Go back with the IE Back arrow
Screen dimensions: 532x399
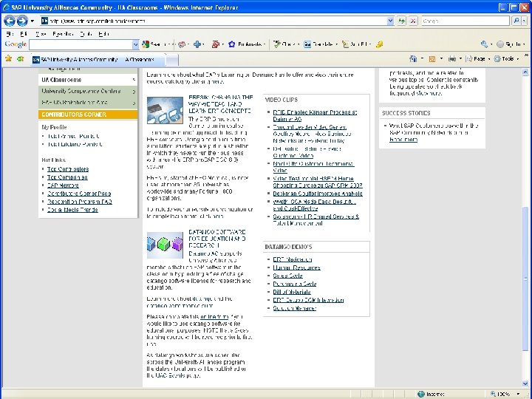(x=10, y=21)
